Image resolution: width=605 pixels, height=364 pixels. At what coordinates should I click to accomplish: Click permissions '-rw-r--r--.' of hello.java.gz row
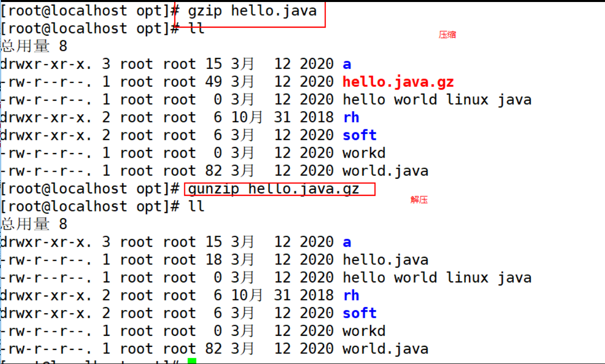pos(46,82)
